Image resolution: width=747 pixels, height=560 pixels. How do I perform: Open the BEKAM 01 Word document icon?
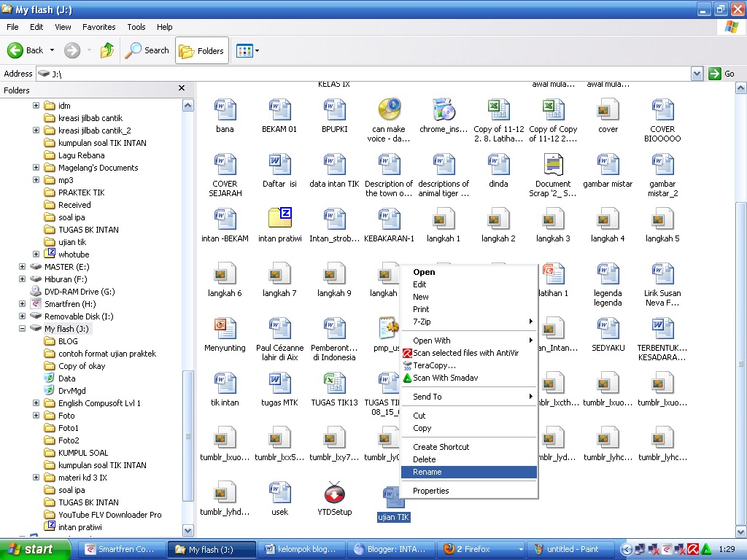[x=279, y=109]
